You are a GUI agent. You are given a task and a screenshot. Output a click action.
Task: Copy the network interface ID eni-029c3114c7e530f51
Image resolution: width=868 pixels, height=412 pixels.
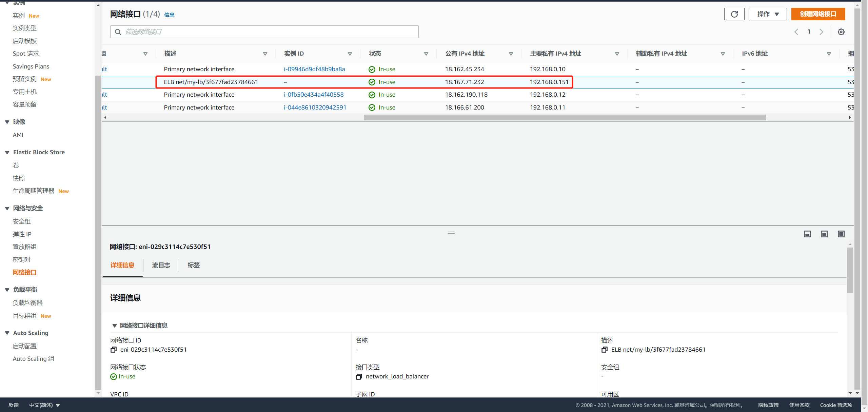[114, 350]
